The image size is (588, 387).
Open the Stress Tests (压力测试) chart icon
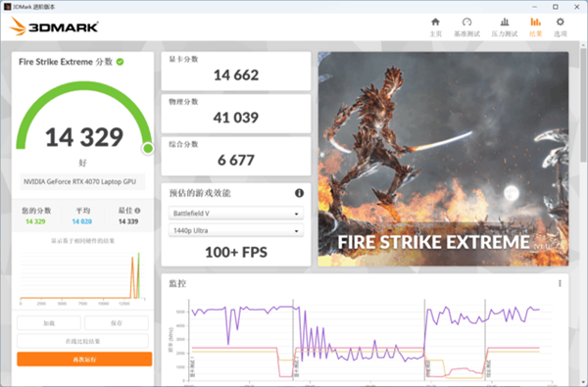505,23
